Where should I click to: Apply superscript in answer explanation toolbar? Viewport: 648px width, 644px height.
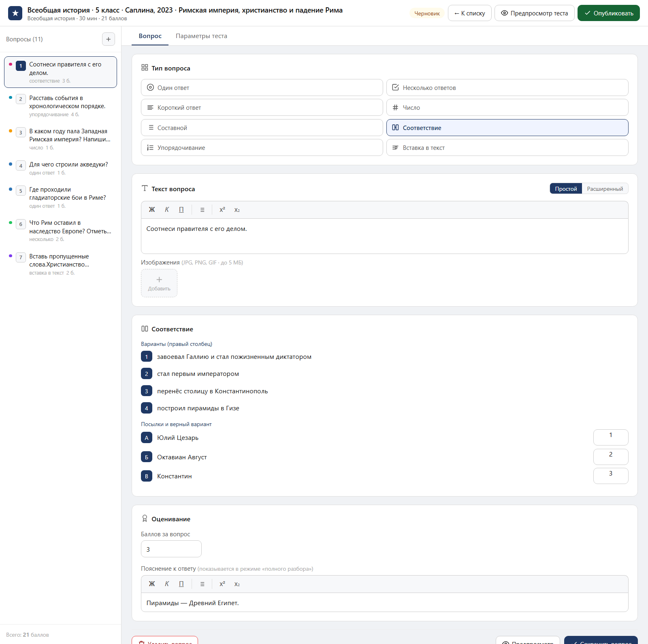point(222,584)
